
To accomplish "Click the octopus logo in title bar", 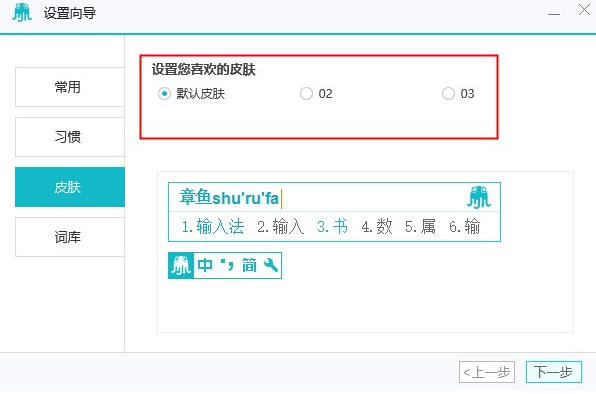I will pyautogui.click(x=22, y=13).
